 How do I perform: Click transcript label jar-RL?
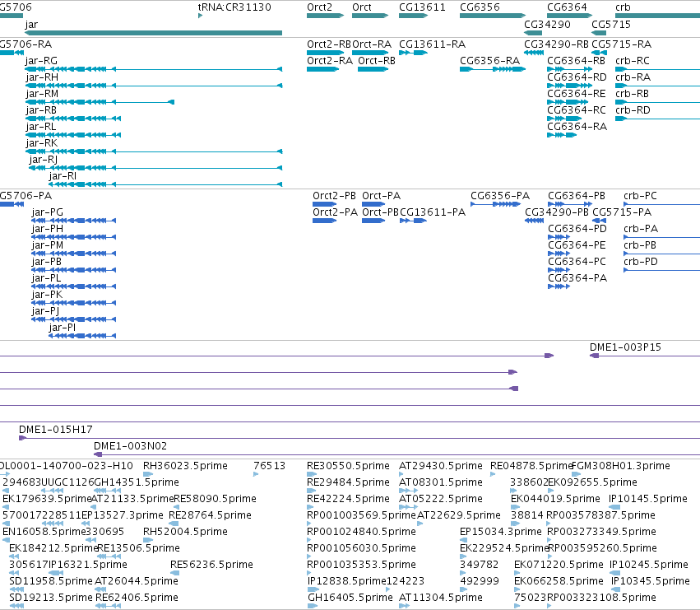pos(40,127)
